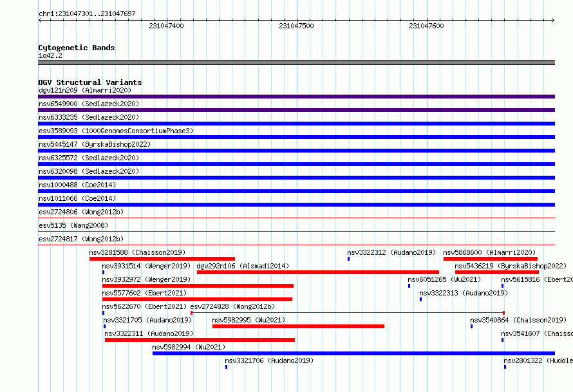Click the nsv3321706 (Audano2019) blue marker
The width and height of the screenshot is (573, 392).
click(226, 367)
